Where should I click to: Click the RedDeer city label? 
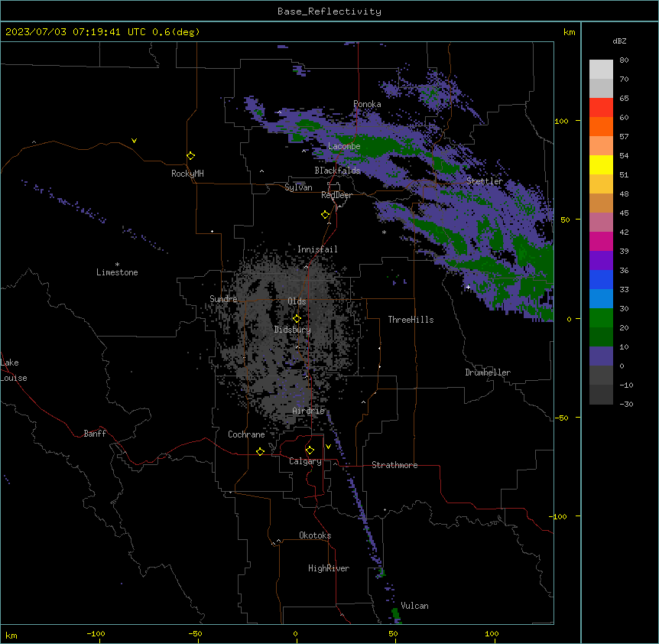(336, 195)
